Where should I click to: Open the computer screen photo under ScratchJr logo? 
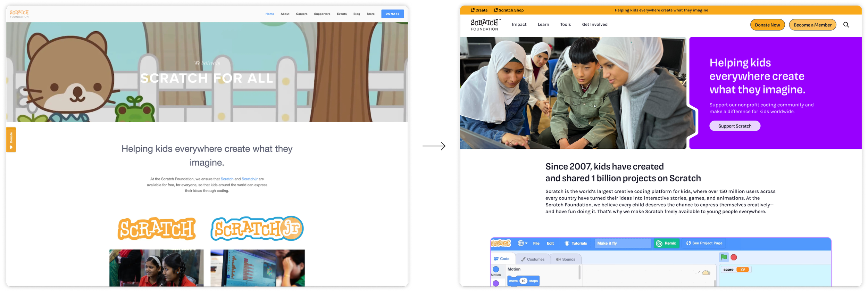click(x=258, y=268)
